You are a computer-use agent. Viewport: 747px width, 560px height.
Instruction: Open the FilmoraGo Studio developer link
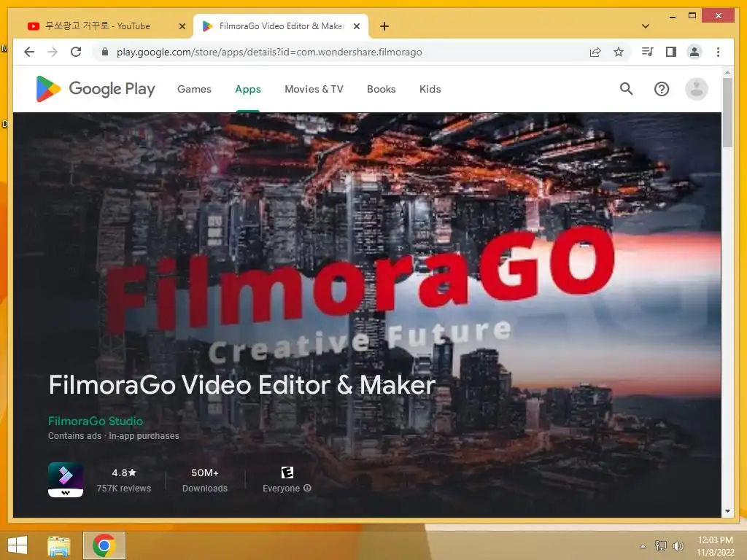tap(96, 421)
